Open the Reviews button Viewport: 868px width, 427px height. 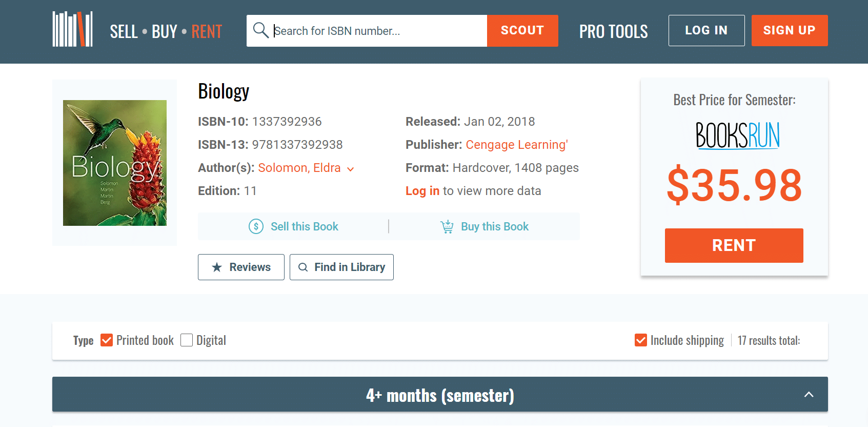[x=241, y=267]
